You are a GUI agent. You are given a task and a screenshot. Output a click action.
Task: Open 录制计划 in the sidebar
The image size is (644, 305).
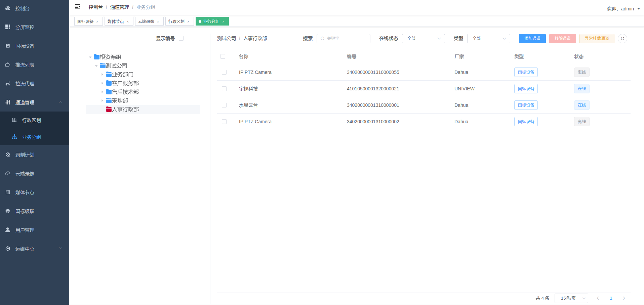pyautogui.click(x=24, y=155)
